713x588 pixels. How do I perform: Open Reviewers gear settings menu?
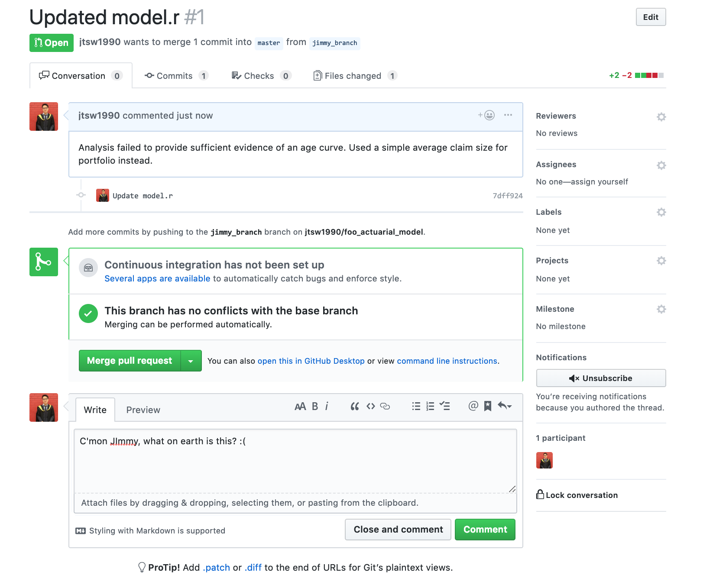tap(661, 117)
